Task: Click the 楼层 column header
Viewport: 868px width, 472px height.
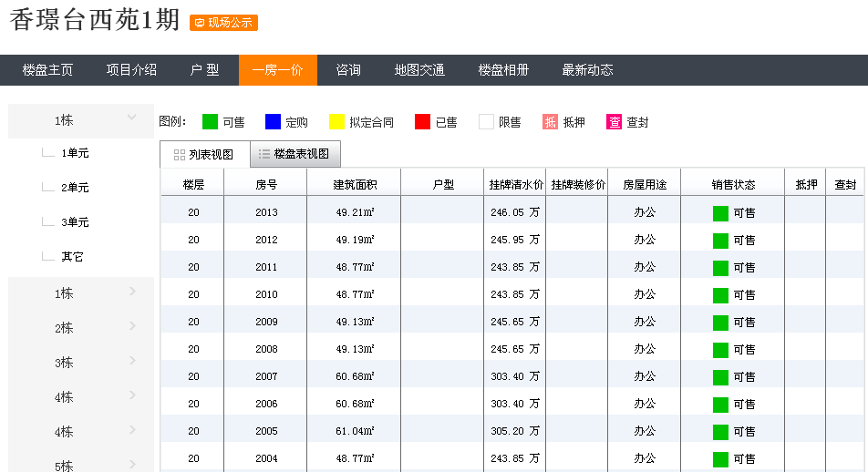Action: click(x=193, y=185)
